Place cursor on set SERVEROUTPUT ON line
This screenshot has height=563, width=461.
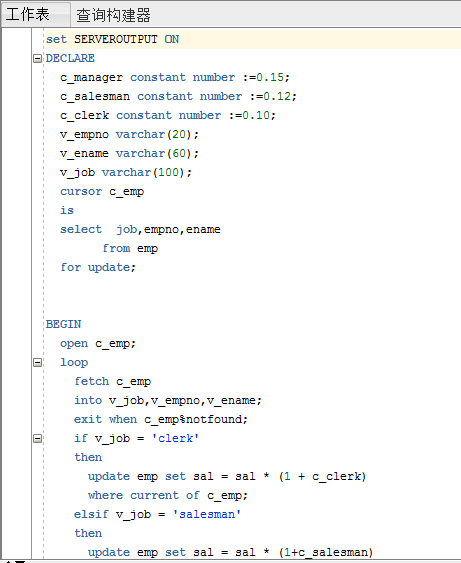click(x=112, y=39)
